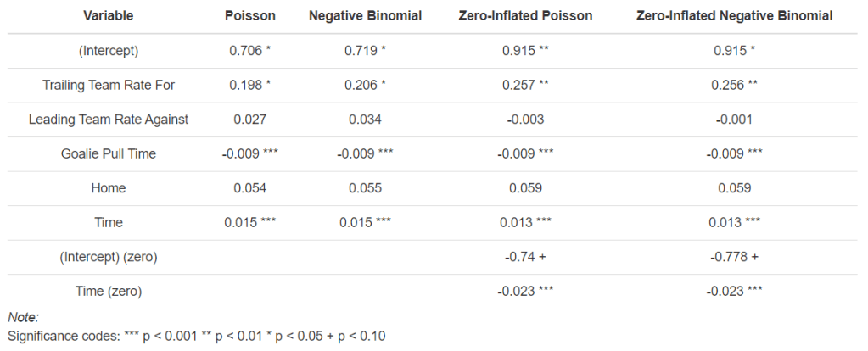Select the "Zero-Inflated Negative Binomial" header
Viewport: 868px width, 351px height.
[x=734, y=16]
